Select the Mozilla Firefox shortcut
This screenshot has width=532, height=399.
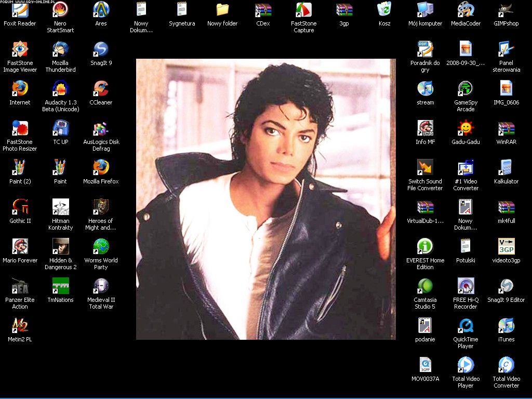tap(101, 168)
